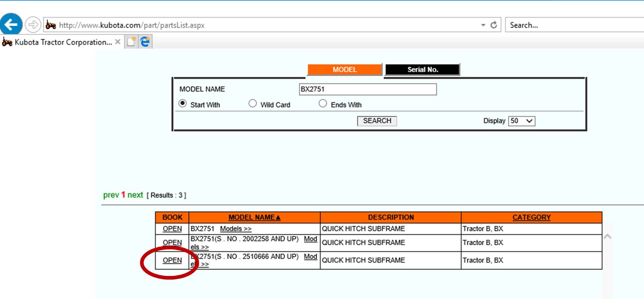Image resolution: width=644 pixels, height=299 pixels.
Task: Open book for S. NO. 2002258 row
Action: click(x=172, y=242)
